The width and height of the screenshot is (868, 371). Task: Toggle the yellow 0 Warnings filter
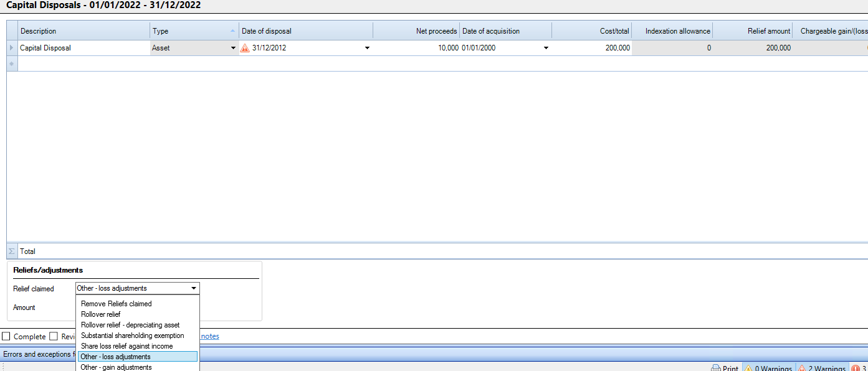tap(768, 369)
